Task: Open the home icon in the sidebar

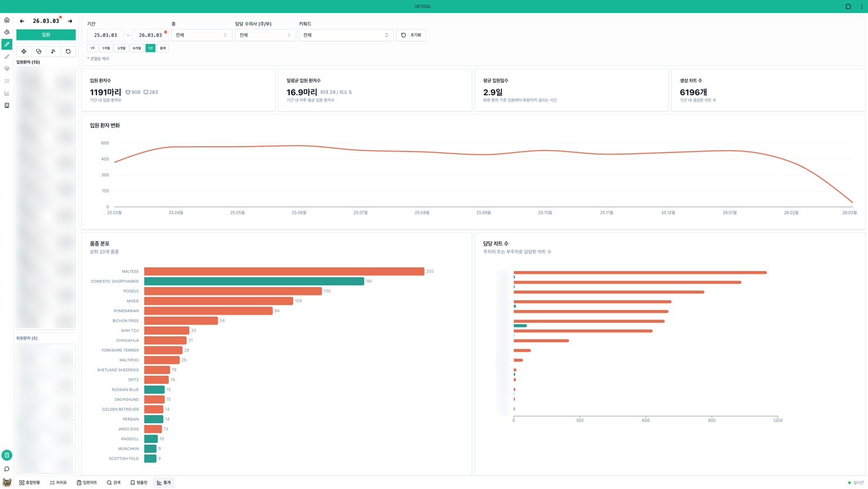Action: point(7,20)
